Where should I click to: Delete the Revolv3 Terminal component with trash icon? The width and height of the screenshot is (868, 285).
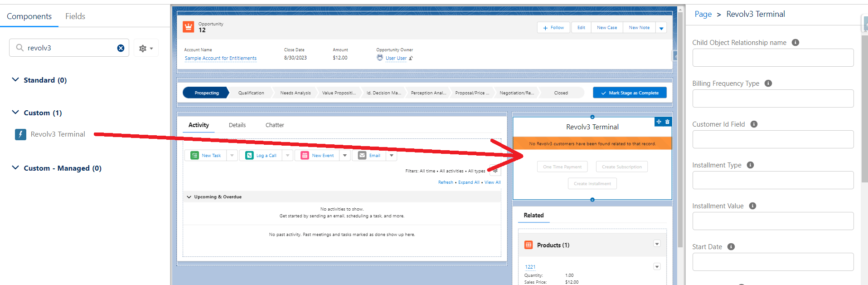click(667, 122)
